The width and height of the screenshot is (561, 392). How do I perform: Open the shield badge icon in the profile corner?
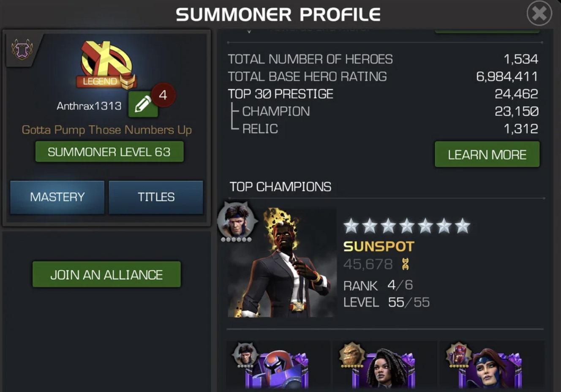click(x=22, y=50)
